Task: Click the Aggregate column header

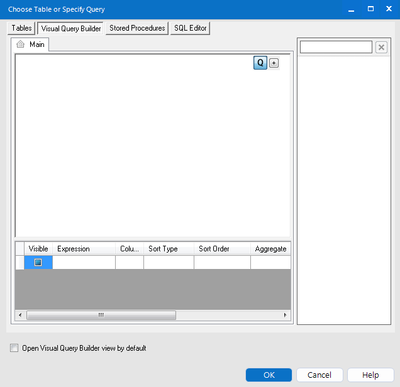Action: click(x=271, y=249)
